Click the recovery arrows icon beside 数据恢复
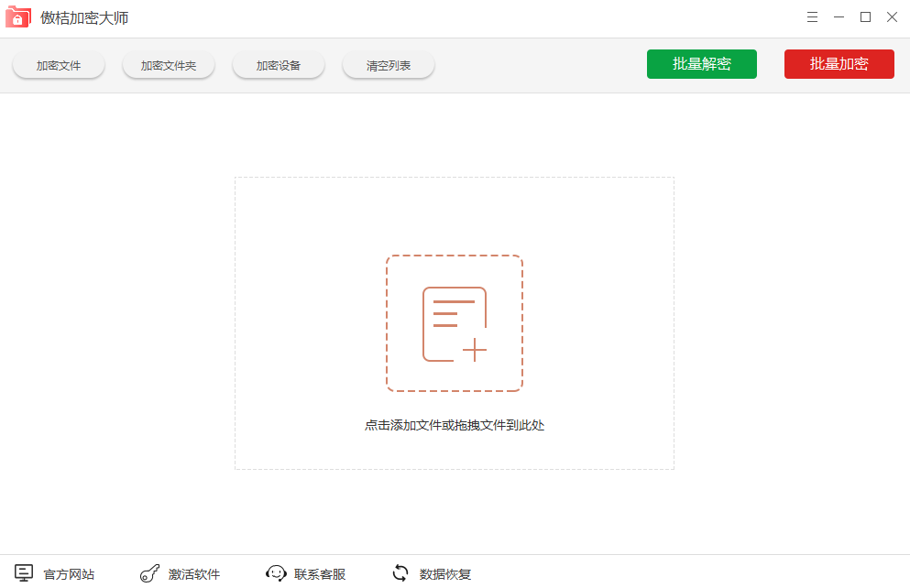The image size is (910, 588). (400, 573)
